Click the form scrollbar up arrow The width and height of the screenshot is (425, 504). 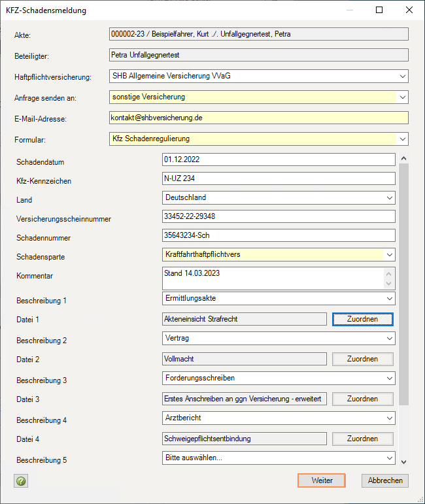(404, 158)
